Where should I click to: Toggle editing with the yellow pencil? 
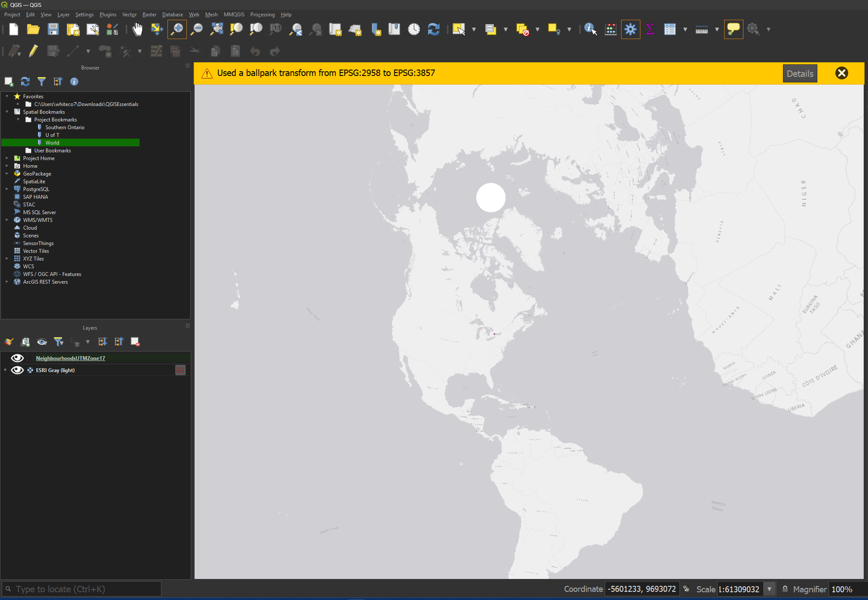coord(33,51)
